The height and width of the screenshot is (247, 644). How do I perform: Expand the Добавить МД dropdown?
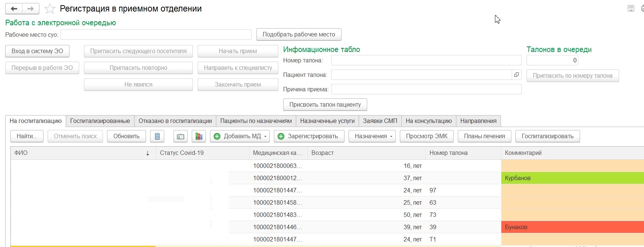[265, 136]
